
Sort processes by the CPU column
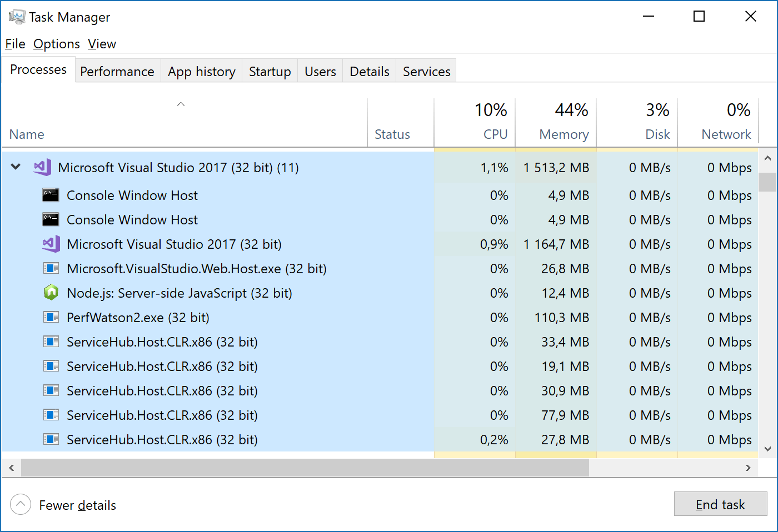click(475, 123)
